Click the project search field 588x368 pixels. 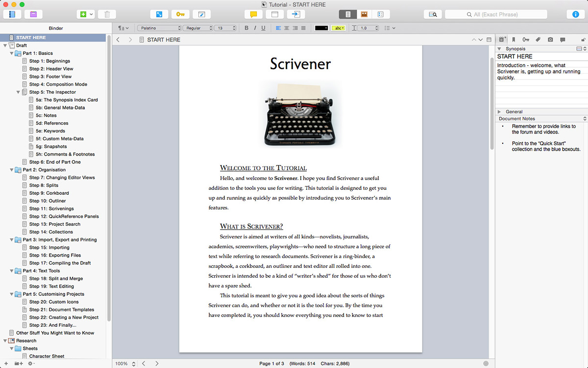click(496, 14)
